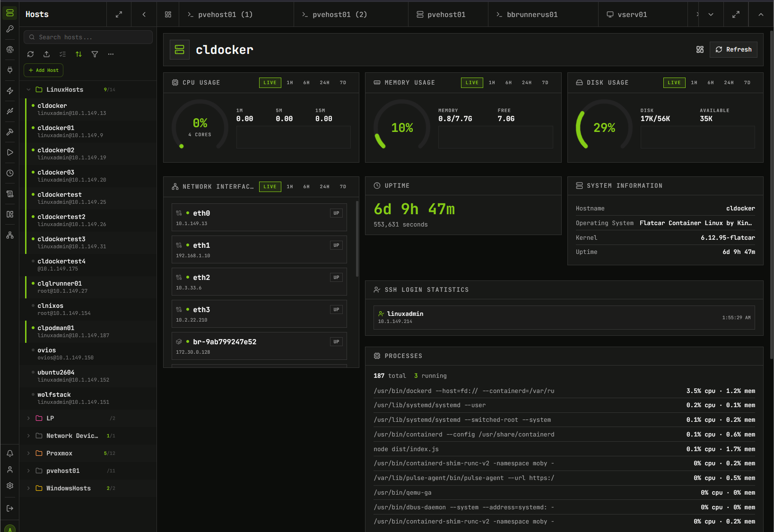
Task: Click the filter funnel icon
Action: pyautogui.click(x=95, y=54)
